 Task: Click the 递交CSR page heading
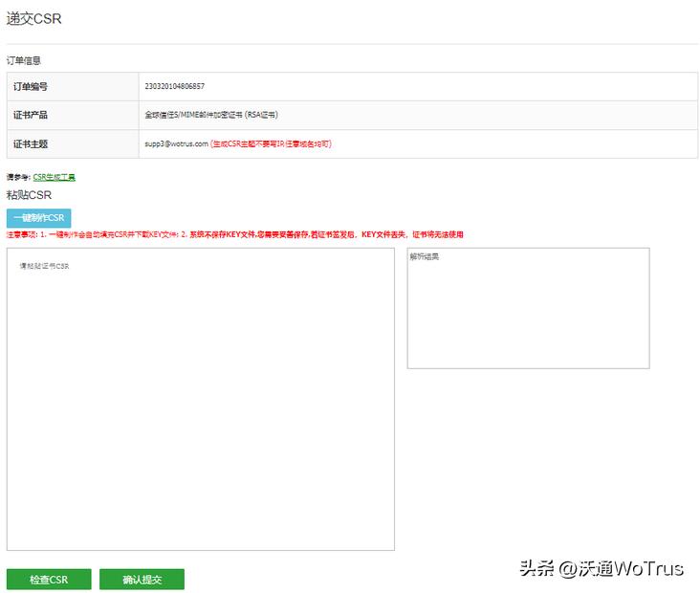(33, 19)
